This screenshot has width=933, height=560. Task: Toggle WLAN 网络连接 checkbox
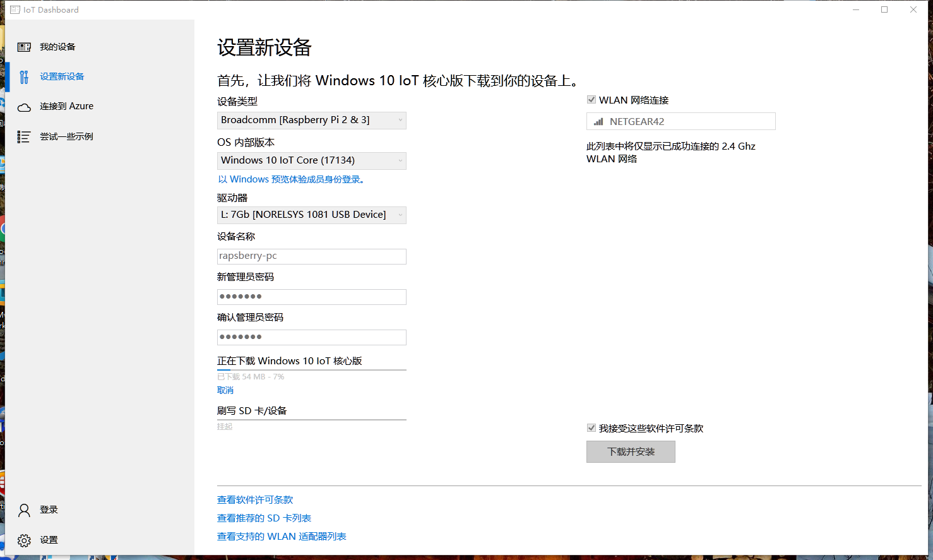tap(591, 100)
